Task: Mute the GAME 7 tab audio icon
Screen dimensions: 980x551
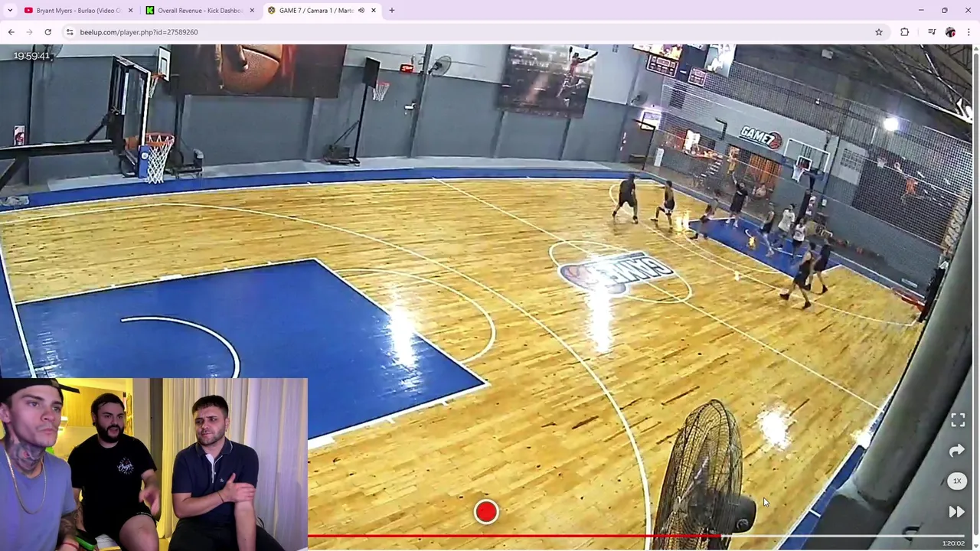Action: point(361,10)
